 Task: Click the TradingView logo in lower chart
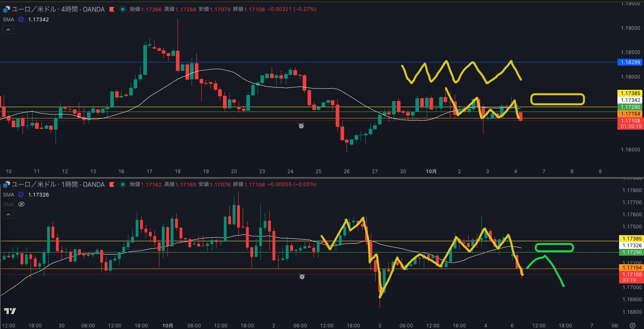click(x=10, y=311)
